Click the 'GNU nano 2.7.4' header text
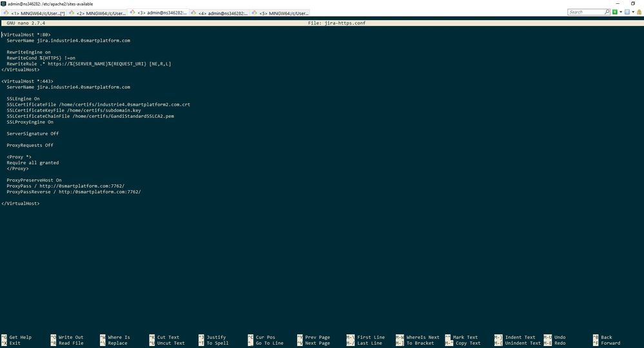 (x=26, y=23)
